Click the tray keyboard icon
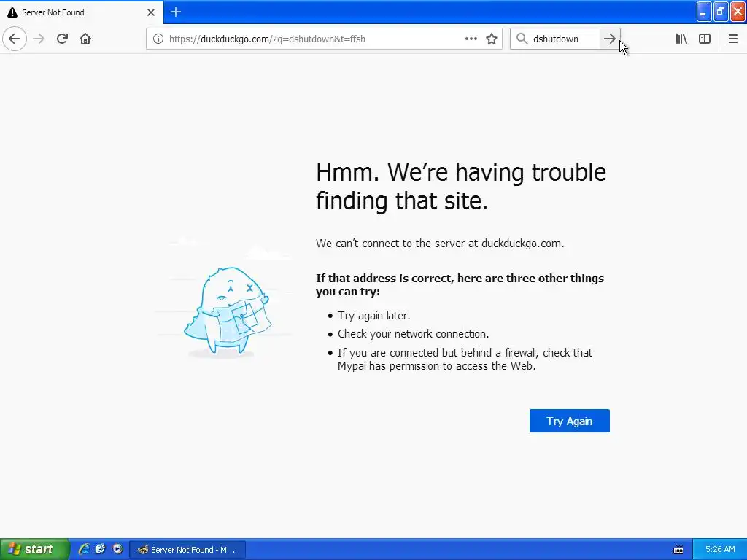Viewport: 747px width, 560px height. tap(678, 550)
